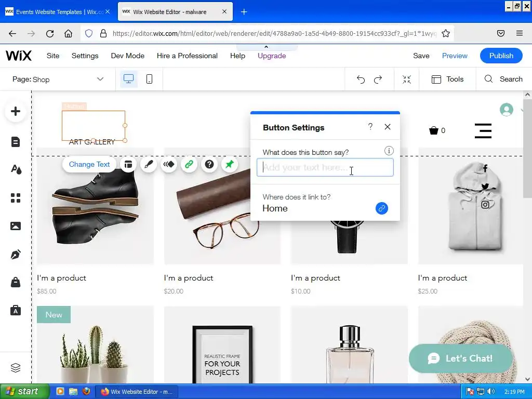The image size is (532, 399).
Task: Open the Blog pen sidebar icon
Action: click(15, 255)
